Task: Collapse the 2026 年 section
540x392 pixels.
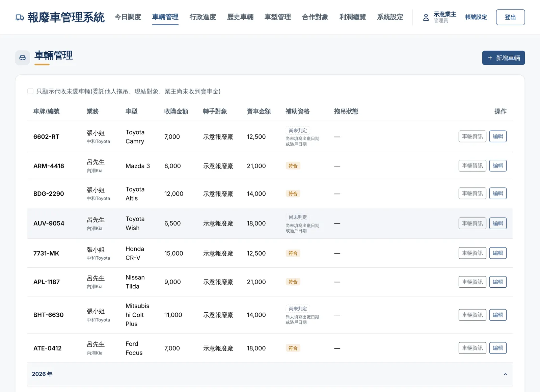Action: click(505, 374)
